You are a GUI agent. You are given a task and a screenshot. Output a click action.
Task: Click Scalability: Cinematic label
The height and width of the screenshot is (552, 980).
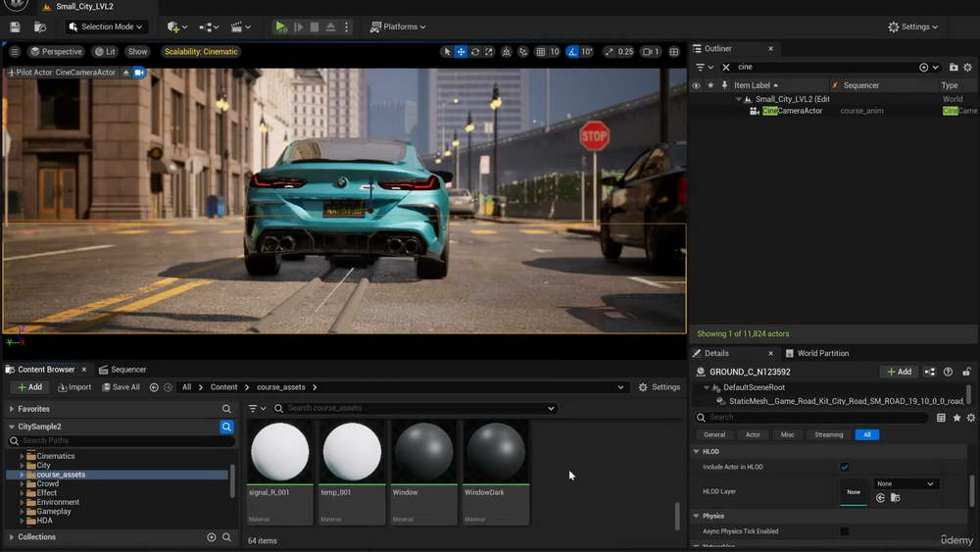coord(201,52)
